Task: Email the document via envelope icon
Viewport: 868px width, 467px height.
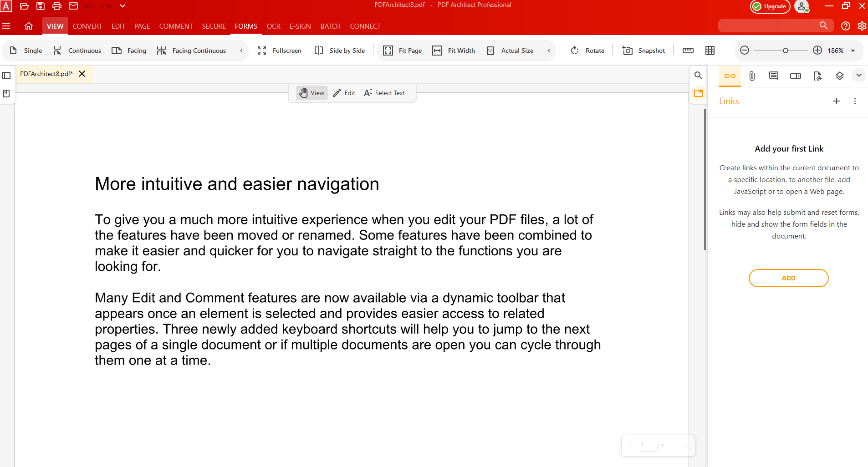Action: coord(73,6)
